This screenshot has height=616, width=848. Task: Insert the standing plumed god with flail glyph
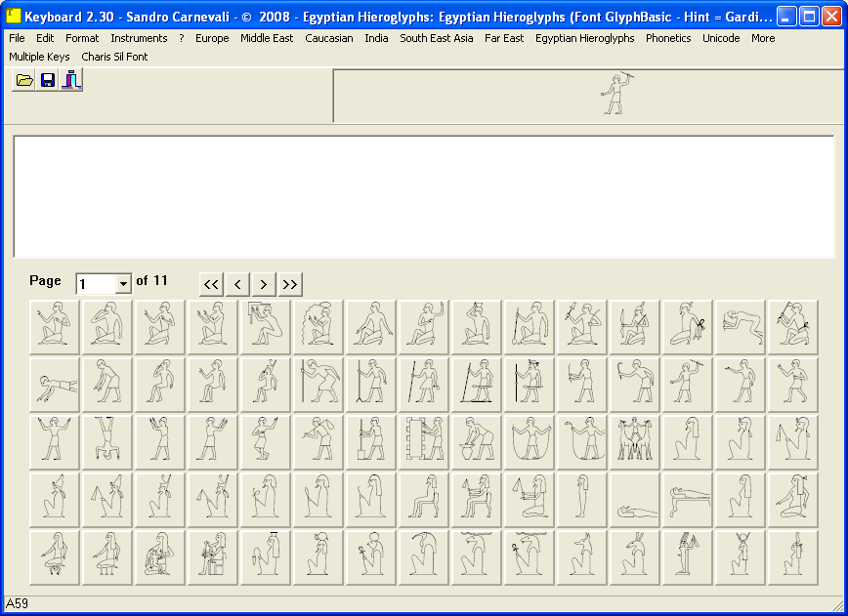coord(688,557)
